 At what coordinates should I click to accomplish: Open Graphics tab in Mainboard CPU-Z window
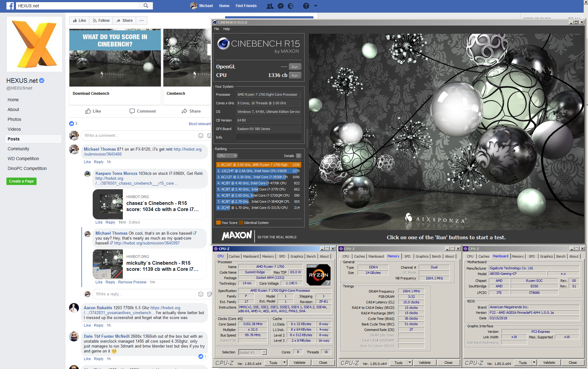tap(547, 256)
